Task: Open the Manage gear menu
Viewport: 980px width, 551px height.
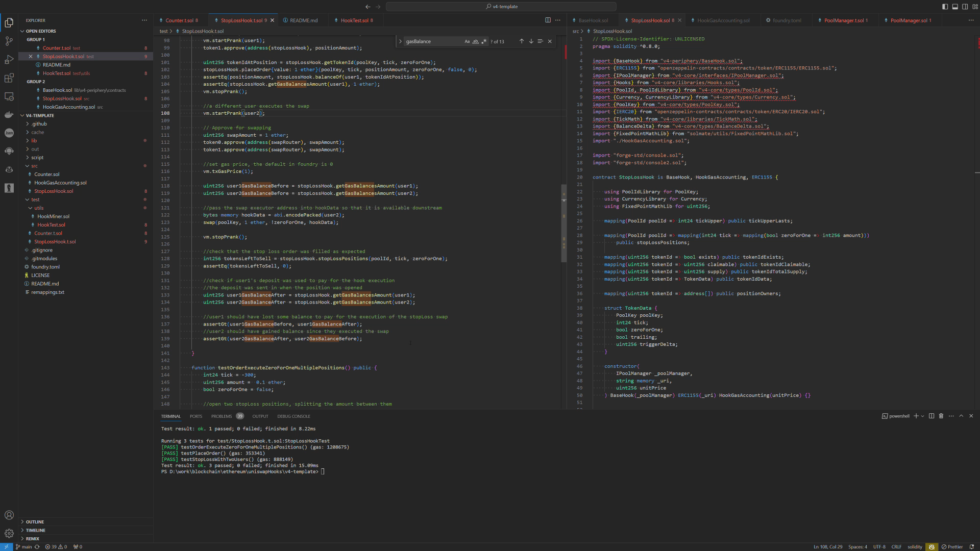Action: coord(9,534)
